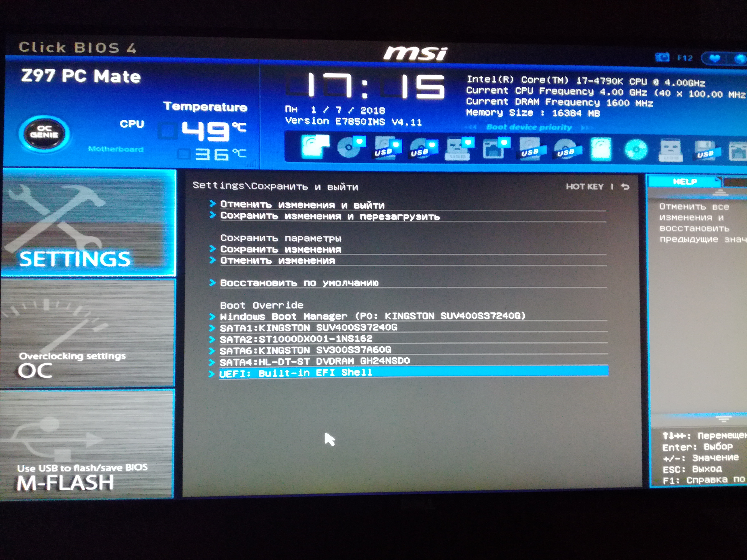This screenshot has width=747, height=560.
Task: Select the first UEFI hard disk boot icon
Action: (x=315, y=147)
